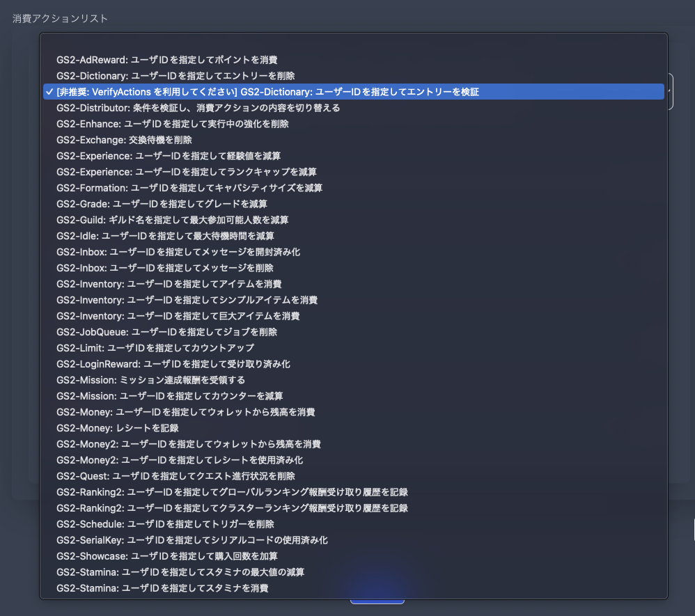Select GS2-JobQueue ジョブを削除 option
The height and width of the screenshot is (616, 695).
pyautogui.click(x=353, y=332)
